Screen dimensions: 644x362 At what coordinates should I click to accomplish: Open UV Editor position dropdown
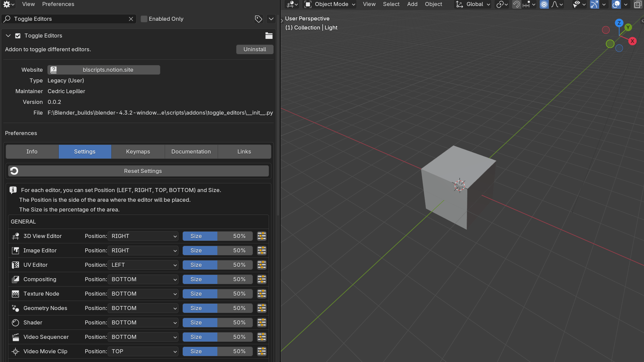[143, 265]
